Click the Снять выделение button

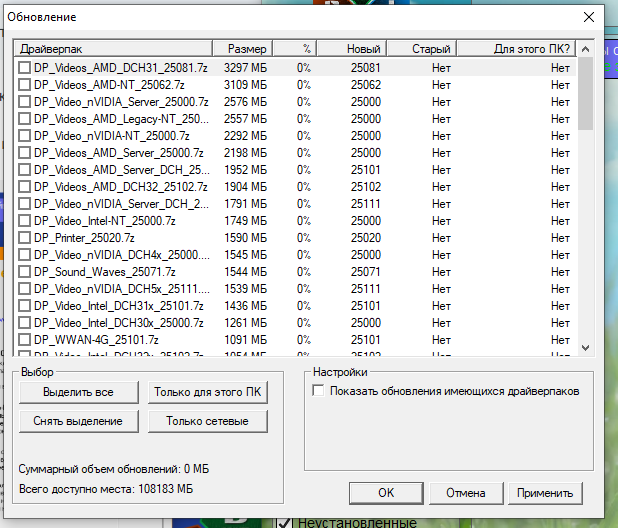78,421
